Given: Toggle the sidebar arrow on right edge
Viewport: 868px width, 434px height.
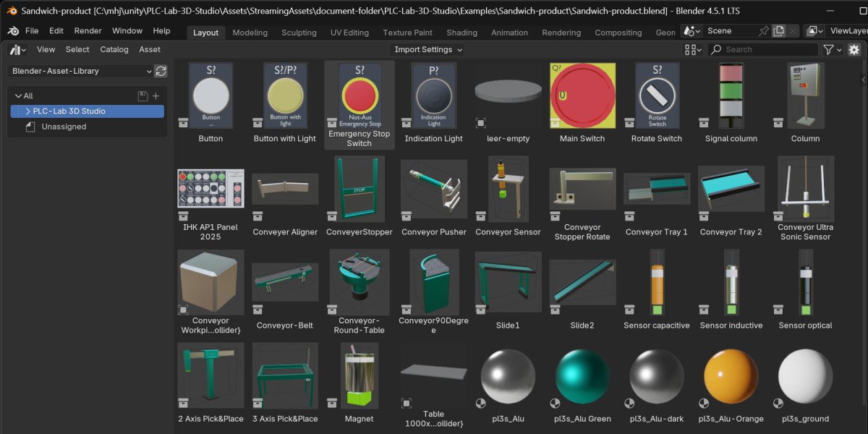Looking at the screenshot, I should [864, 80].
